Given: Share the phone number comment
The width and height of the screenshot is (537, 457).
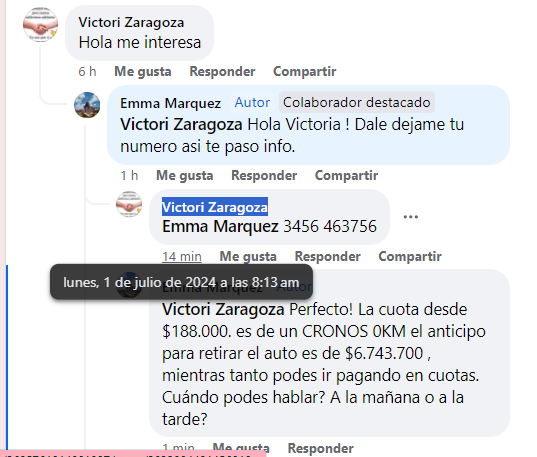Looking at the screenshot, I should pyautogui.click(x=410, y=257).
